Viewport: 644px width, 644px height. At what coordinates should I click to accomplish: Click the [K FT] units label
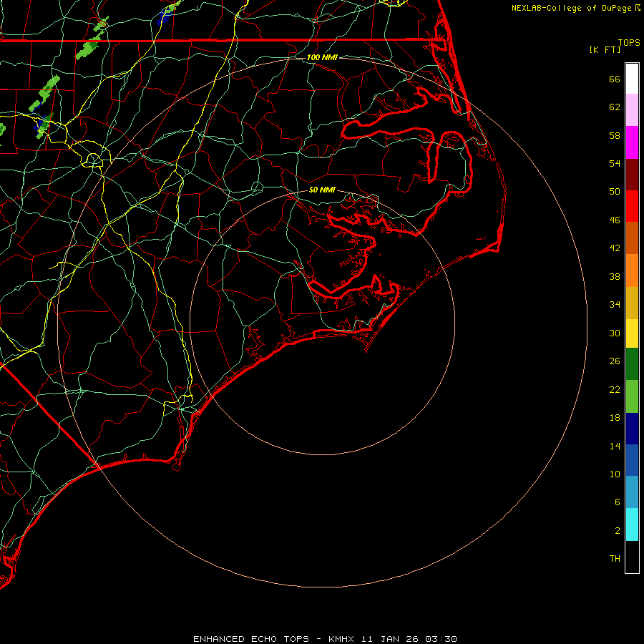(x=604, y=49)
